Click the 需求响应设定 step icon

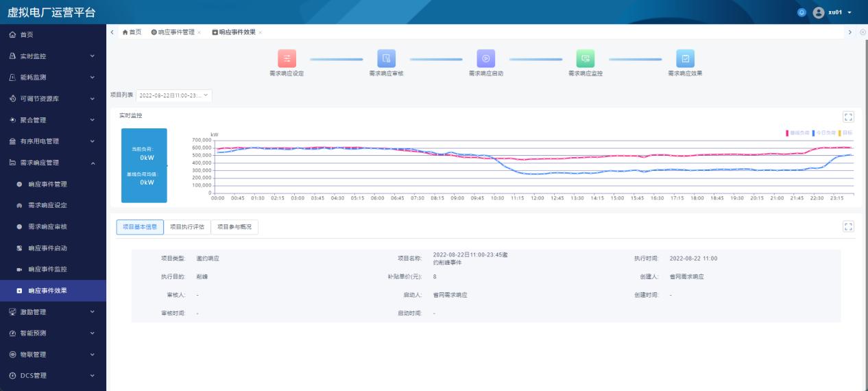[x=287, y=58]
